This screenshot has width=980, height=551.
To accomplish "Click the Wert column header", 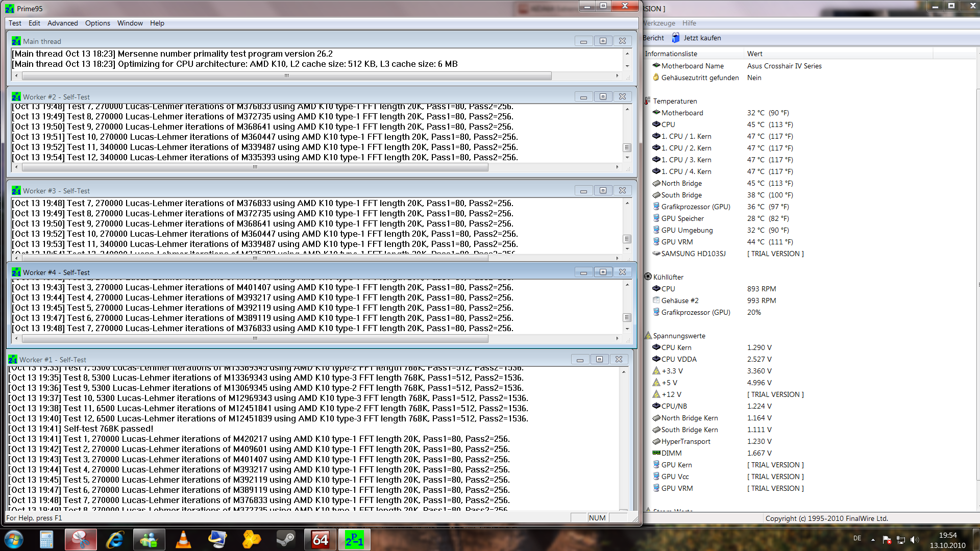I will (754, 54).
